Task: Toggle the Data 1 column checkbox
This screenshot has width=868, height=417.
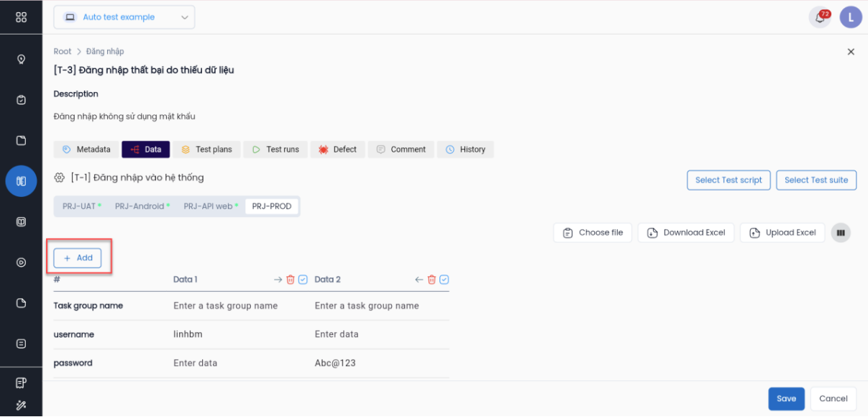Action: [x=303, y=280]
